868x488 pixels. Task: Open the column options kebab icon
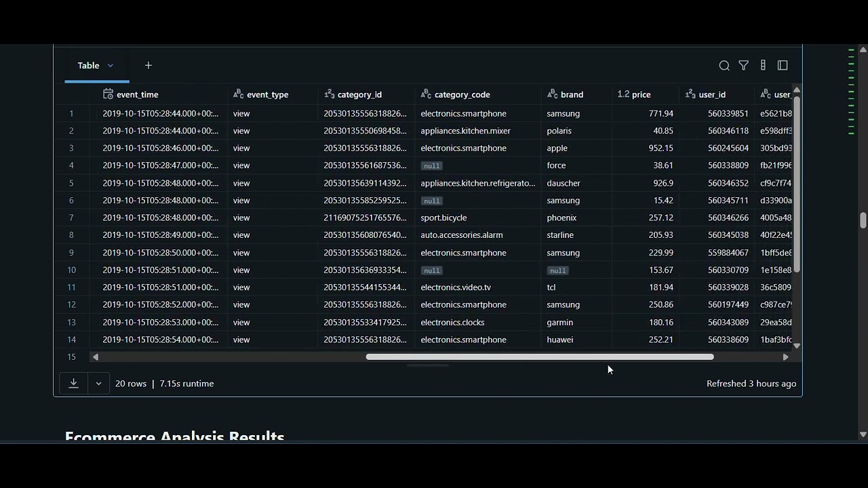(x=763, y=66)
